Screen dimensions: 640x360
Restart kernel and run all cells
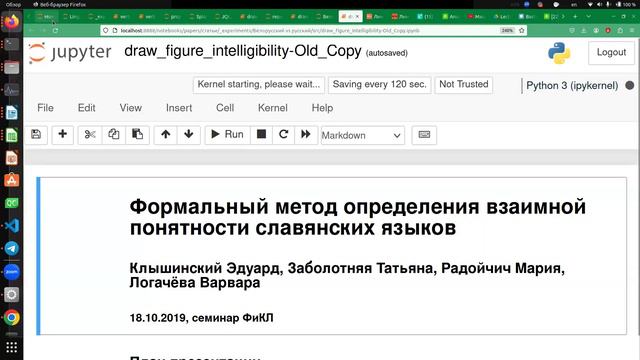pyautogui.click(x=306, y=134)
